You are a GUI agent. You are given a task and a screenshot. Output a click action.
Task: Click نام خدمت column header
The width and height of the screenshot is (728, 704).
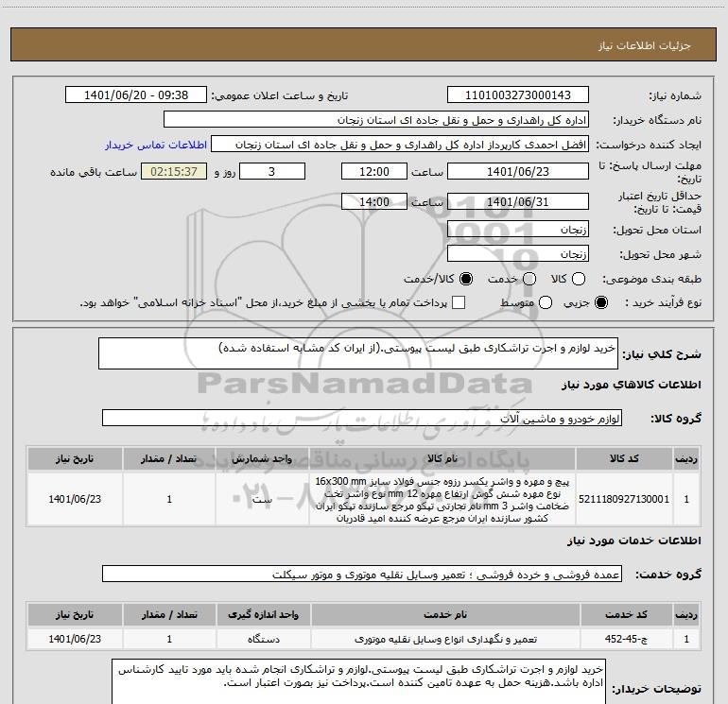click(x=445, y=614)
